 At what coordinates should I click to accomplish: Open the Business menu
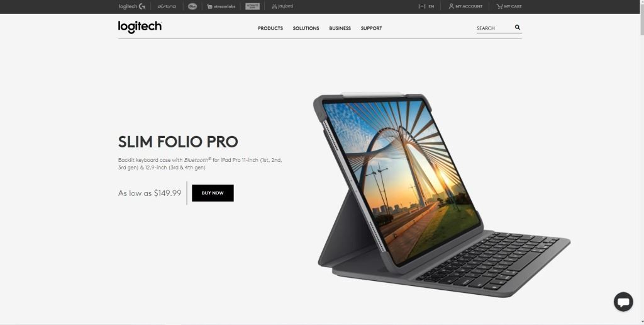click(340, 28)
